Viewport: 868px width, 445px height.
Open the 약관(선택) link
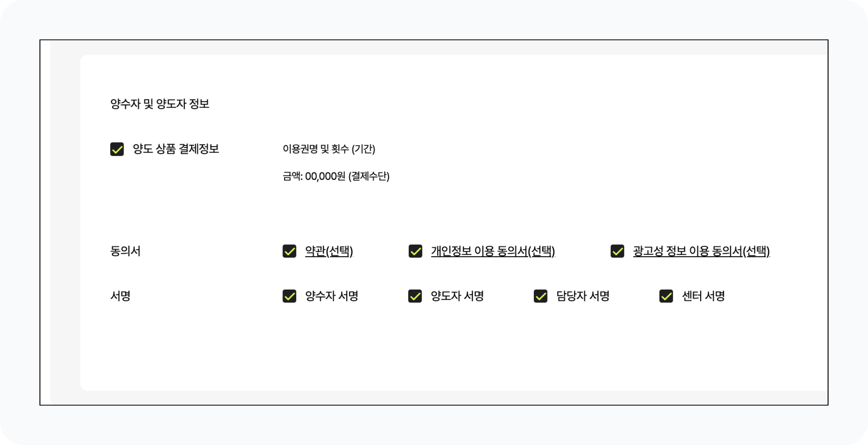click(x=329, y=251)
